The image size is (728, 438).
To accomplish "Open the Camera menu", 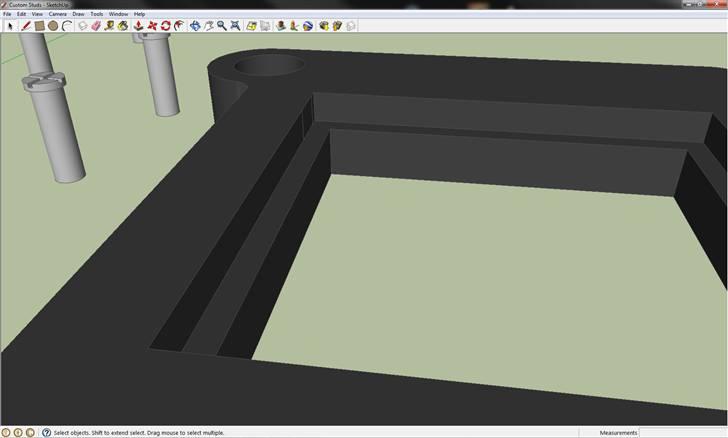I will (57, 14).
